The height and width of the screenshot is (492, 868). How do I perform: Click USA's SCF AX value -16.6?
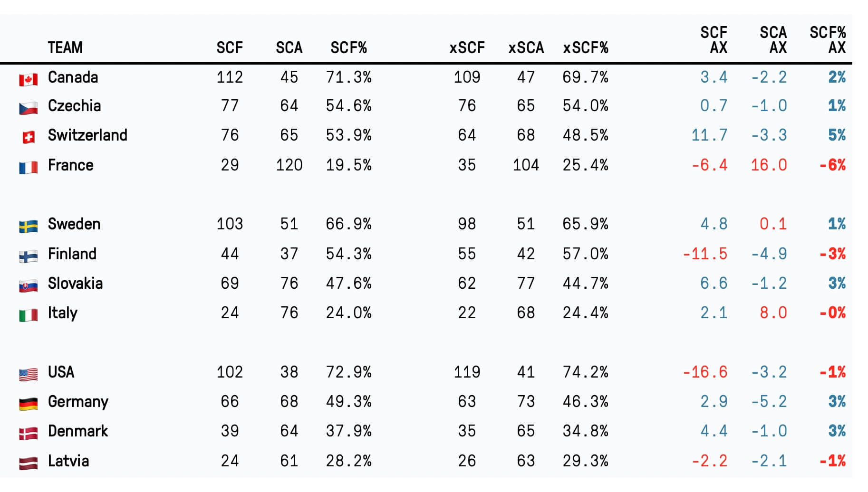tap(705, 372)
